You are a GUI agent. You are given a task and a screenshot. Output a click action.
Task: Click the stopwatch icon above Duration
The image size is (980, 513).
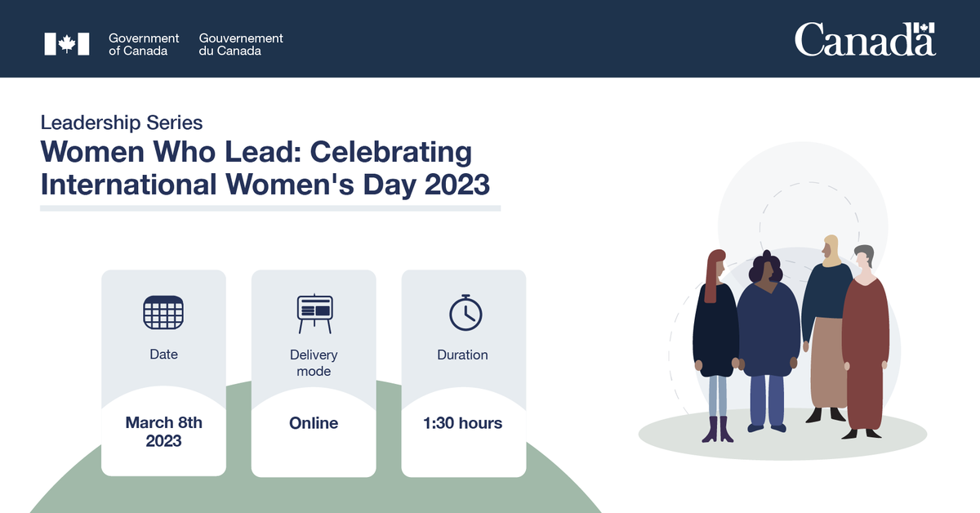coord(465,311)
